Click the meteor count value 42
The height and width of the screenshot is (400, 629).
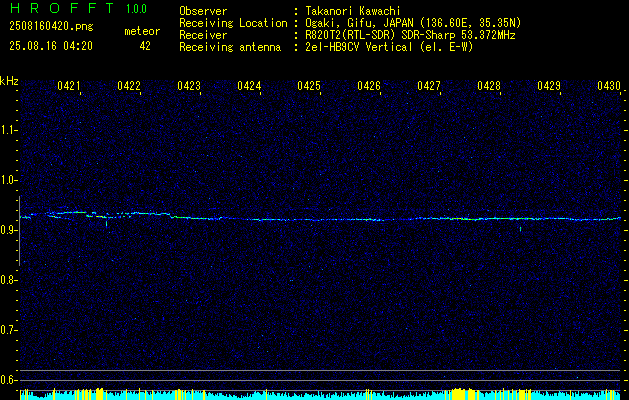point(145,46)
